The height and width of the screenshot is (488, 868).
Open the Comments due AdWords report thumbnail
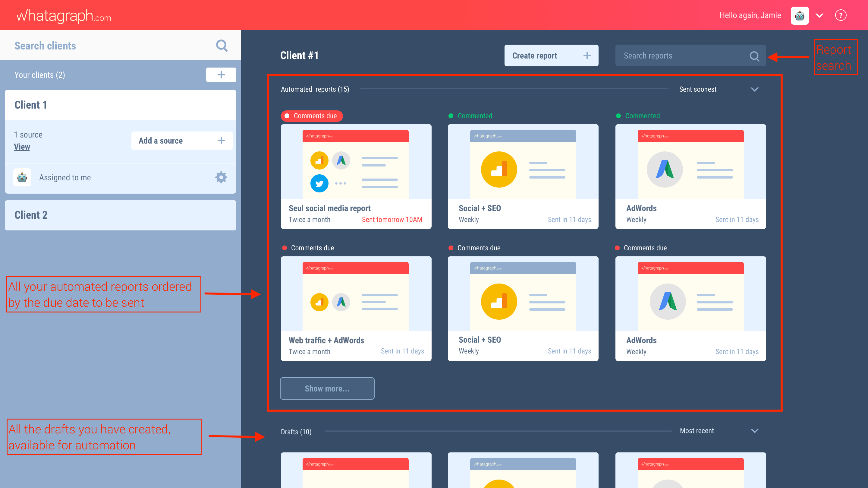pyautogui.click(x=690, y=294)
